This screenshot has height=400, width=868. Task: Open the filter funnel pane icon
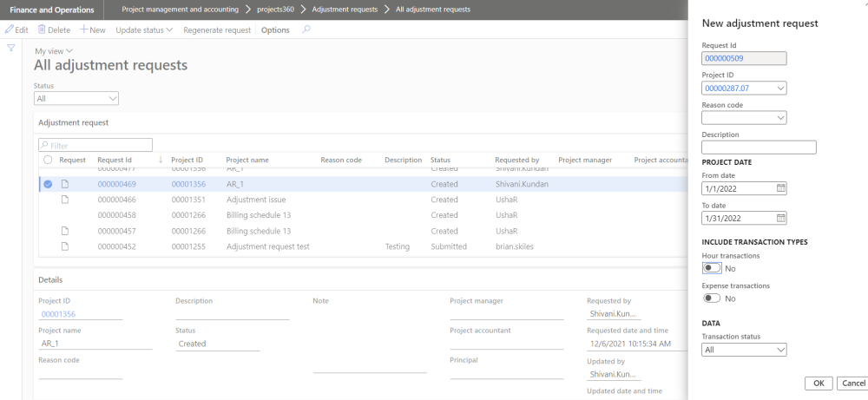[x=11, y=48]
